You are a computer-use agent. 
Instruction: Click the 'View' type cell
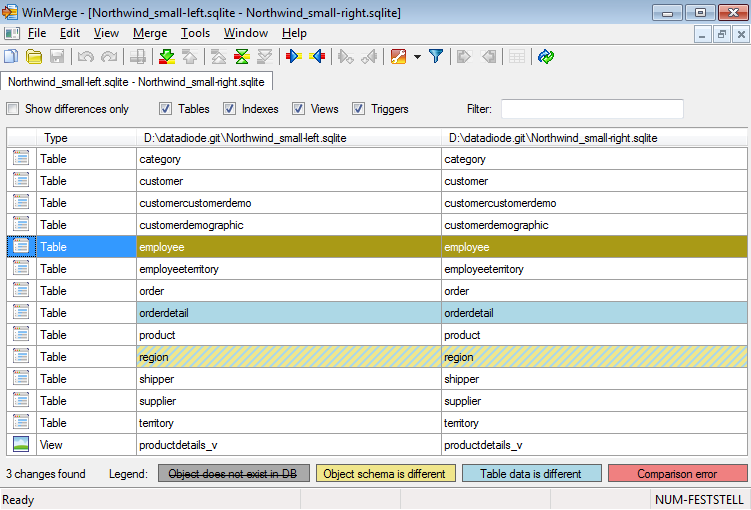(86, 445)
